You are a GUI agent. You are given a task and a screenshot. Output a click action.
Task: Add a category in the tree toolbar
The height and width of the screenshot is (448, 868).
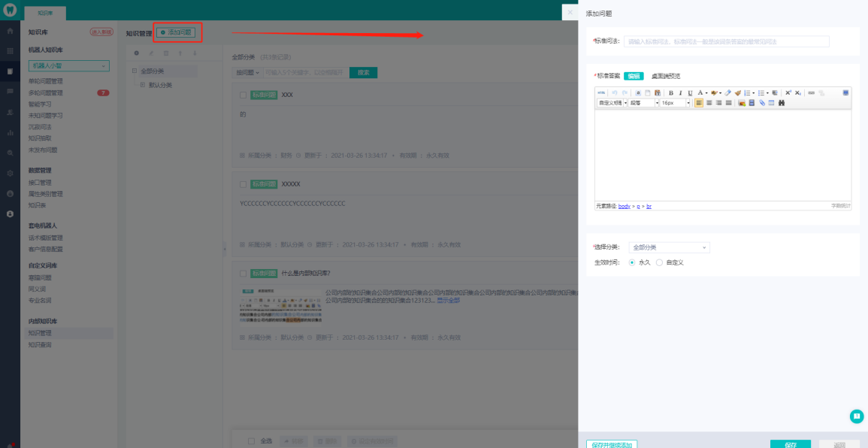[137, 53]
